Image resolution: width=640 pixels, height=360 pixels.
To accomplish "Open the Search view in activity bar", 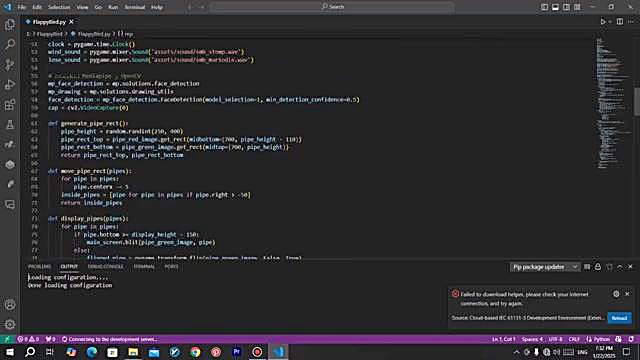I will point(10,44).
